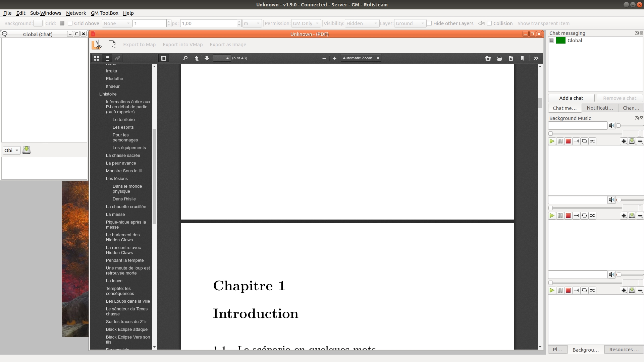This screenshot has height=362, width=644.
Task: Click the print icon in PDF toolbar
Action: pyautogui.click(x=499, y=58)
